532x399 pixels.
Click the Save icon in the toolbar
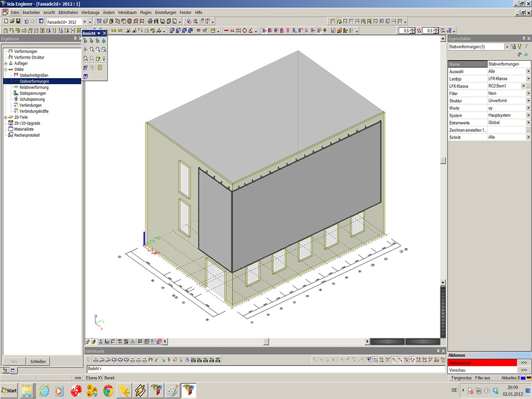click(18, 22)
